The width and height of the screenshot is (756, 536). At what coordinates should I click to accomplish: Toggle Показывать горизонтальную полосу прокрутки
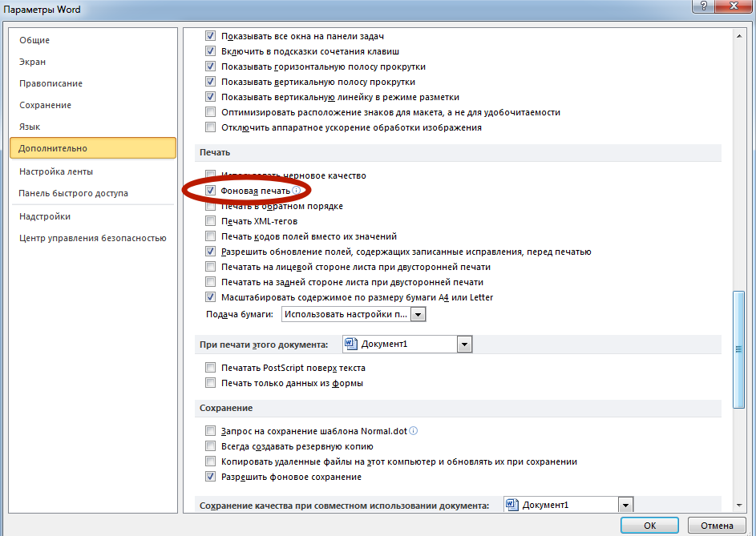click(x=210, y=66)
